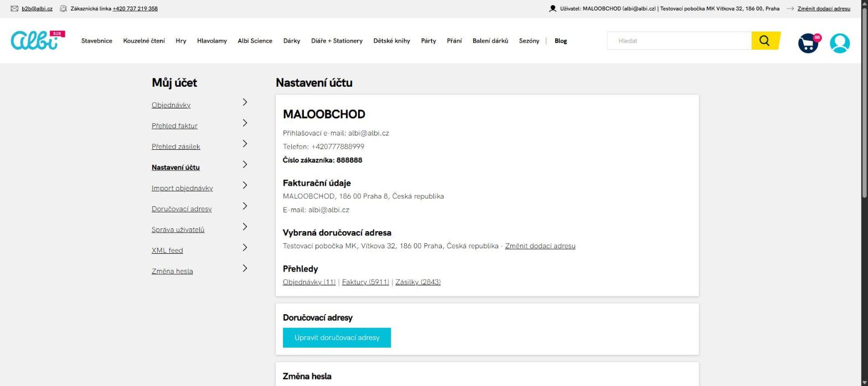
Task: Open the Stavebnice menu item
Action: 97,41
